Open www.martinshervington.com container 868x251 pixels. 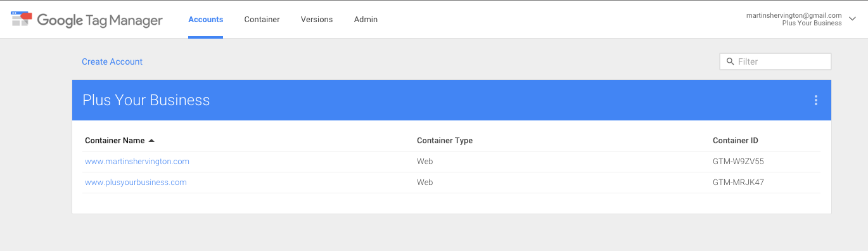[x=137, y=162]
